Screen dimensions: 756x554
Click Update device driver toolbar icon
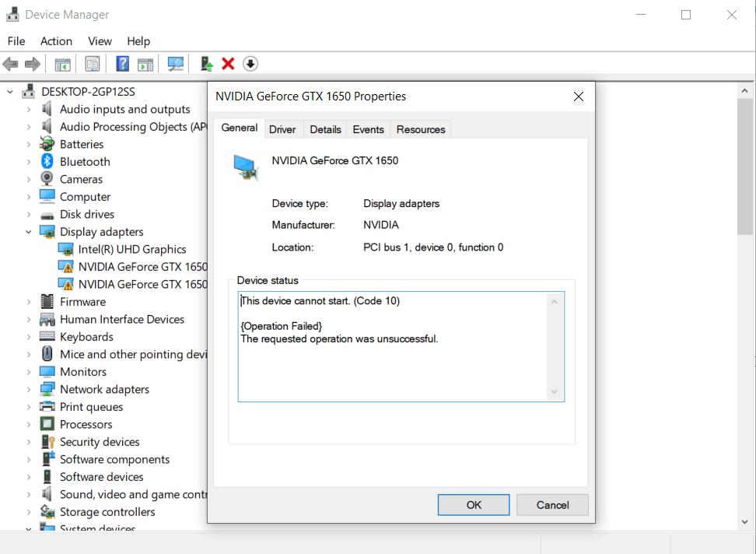pos(207,64)
